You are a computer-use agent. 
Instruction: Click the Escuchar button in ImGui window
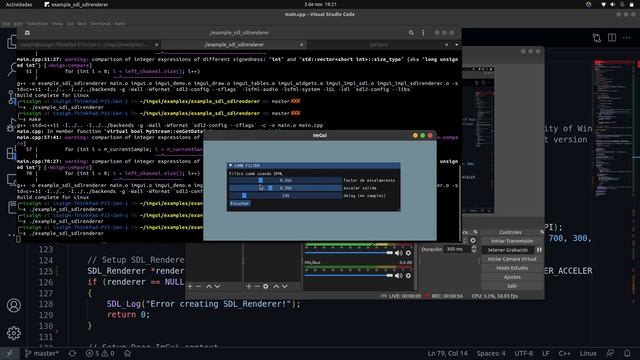tap(240, 203)
